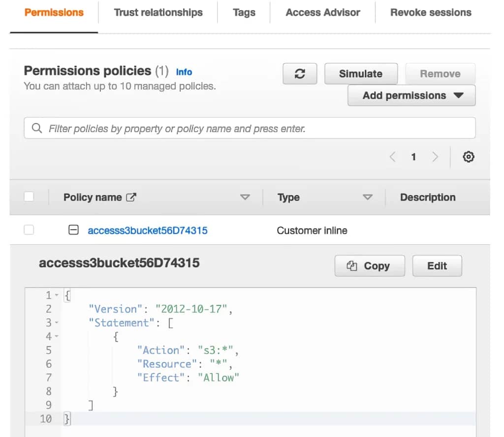
Task: Click the Type column header text
Action: [288, 197]
